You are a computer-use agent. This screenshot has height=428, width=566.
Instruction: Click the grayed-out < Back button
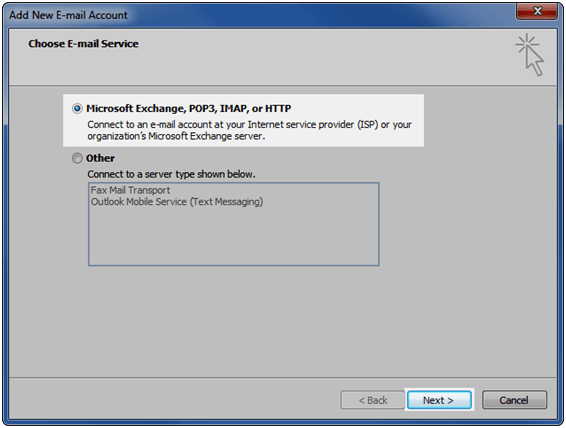pyautogui.click(x=373, y=400)
